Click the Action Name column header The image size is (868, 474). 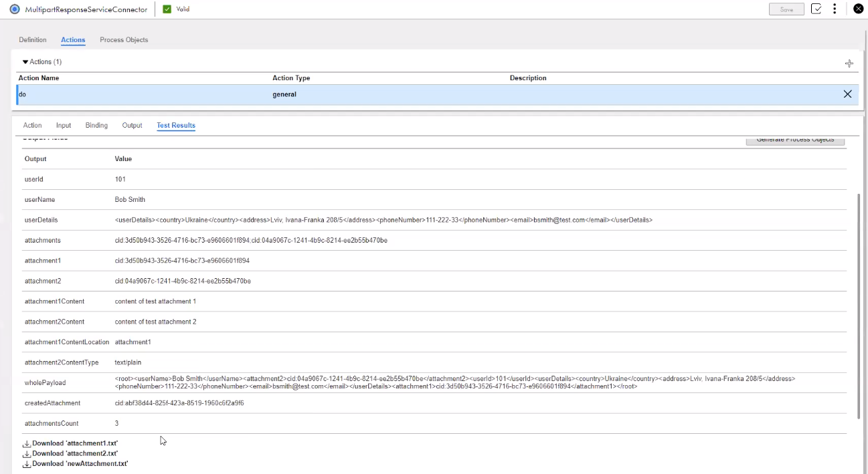pyautogui.click(x=39, y=78)
